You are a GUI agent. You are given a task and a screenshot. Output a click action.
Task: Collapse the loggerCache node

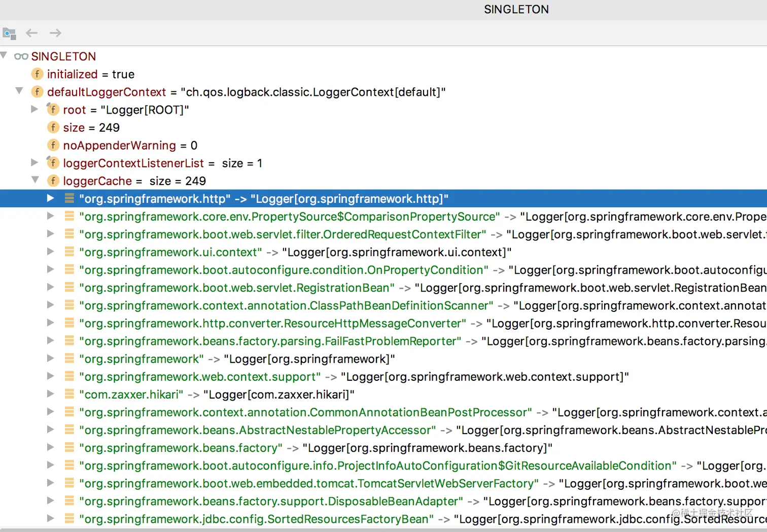click(x=35, y=180)
